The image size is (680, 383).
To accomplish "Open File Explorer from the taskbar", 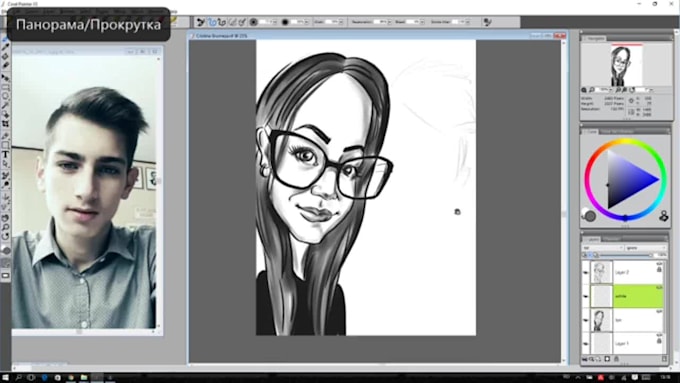I will 83,378.
